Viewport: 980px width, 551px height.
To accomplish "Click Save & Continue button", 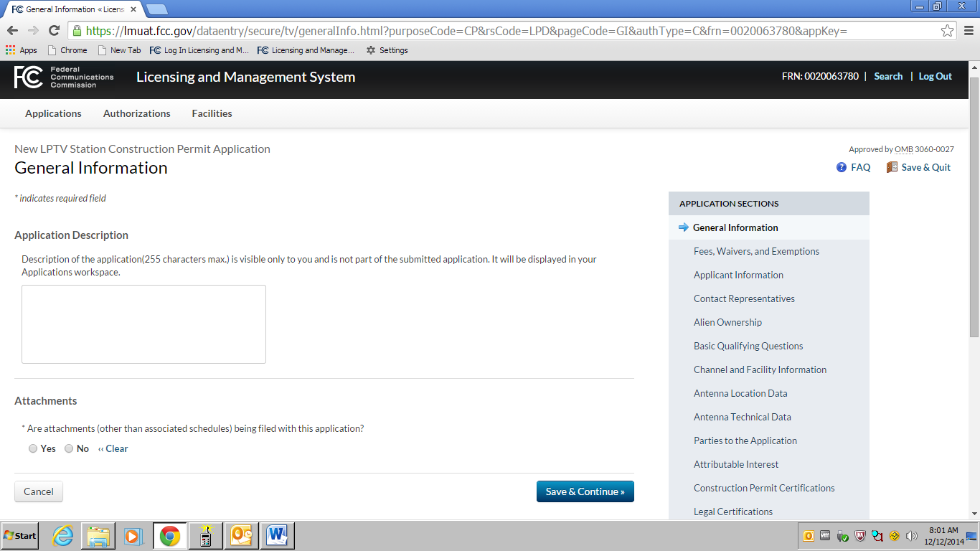I will [585, 491].
